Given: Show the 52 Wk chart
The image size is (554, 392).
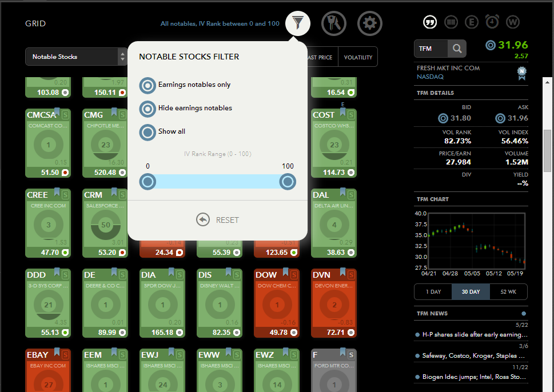Looking at the screenshot, I should coord(508,291).
